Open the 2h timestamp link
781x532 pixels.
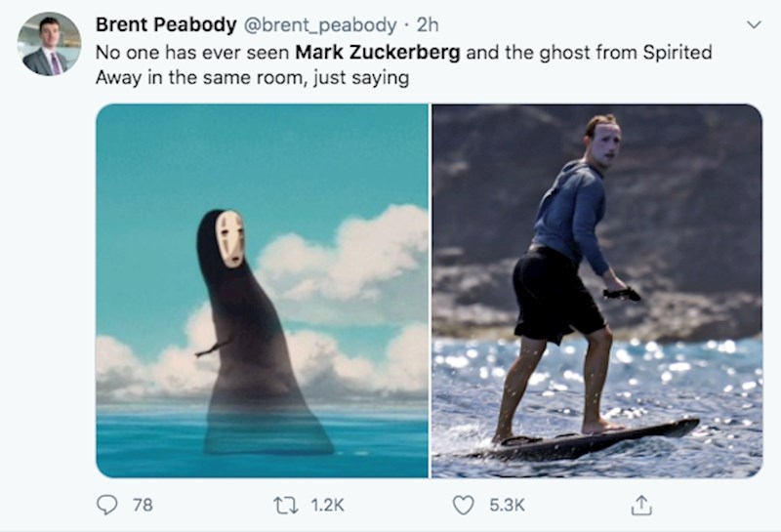coord(429,24)
